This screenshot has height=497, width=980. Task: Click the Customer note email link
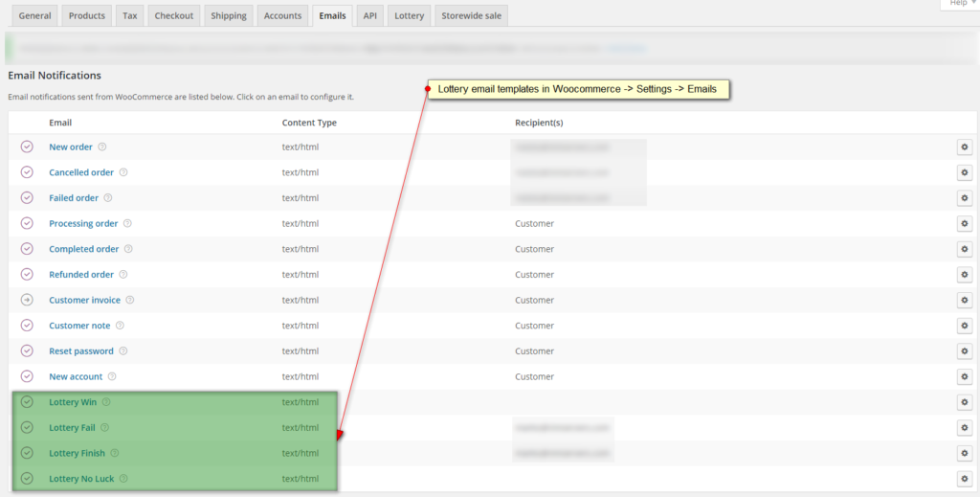pyautogui.click(x=79, y=326)
